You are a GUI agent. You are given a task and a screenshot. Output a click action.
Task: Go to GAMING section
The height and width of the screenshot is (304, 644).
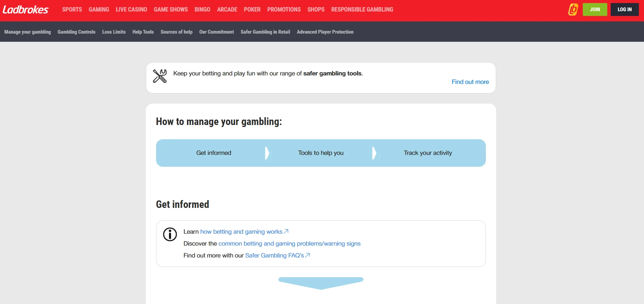point(99,10)
